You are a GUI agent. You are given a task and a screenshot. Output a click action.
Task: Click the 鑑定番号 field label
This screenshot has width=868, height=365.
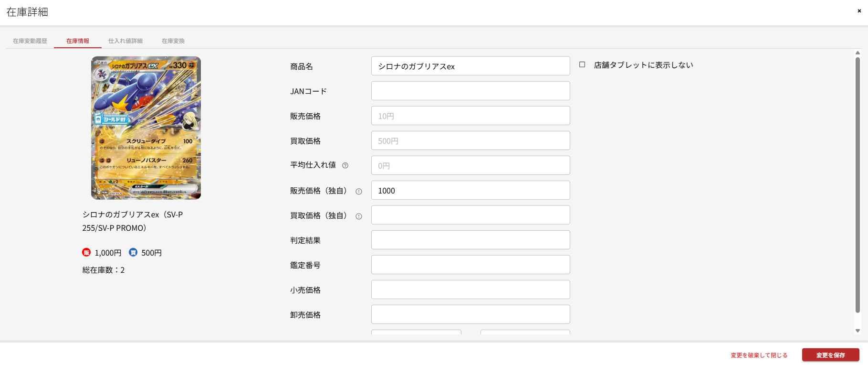point(305,265)
